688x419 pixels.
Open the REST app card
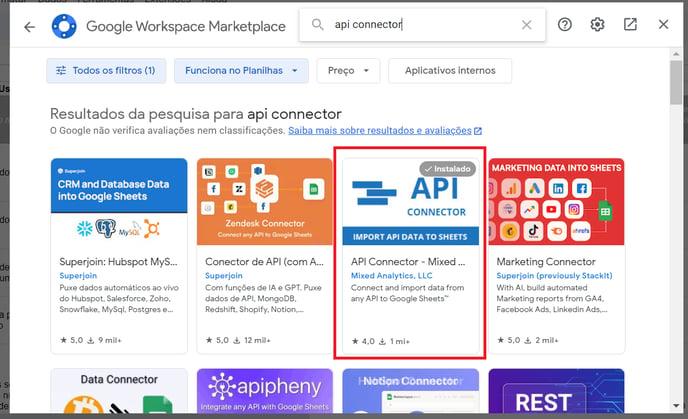(556, 391)
